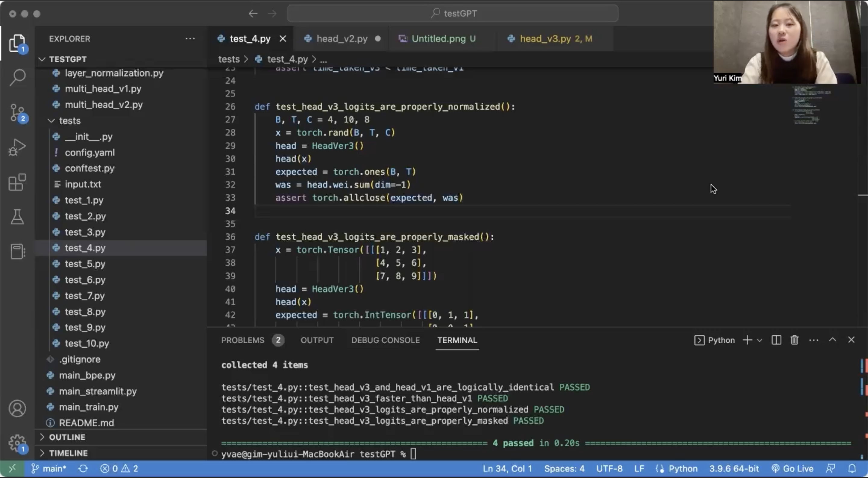
Task: Go forward with the navigation arrow
Action: click(x=272, y=14)
